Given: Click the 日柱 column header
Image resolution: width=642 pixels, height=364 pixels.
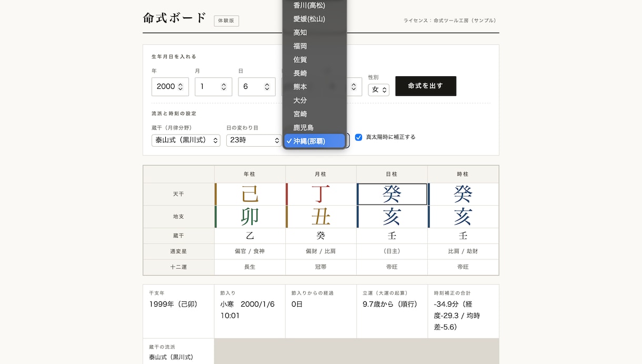Looking at the screenshot, I should pyautogui.click(x=392, y=174).
